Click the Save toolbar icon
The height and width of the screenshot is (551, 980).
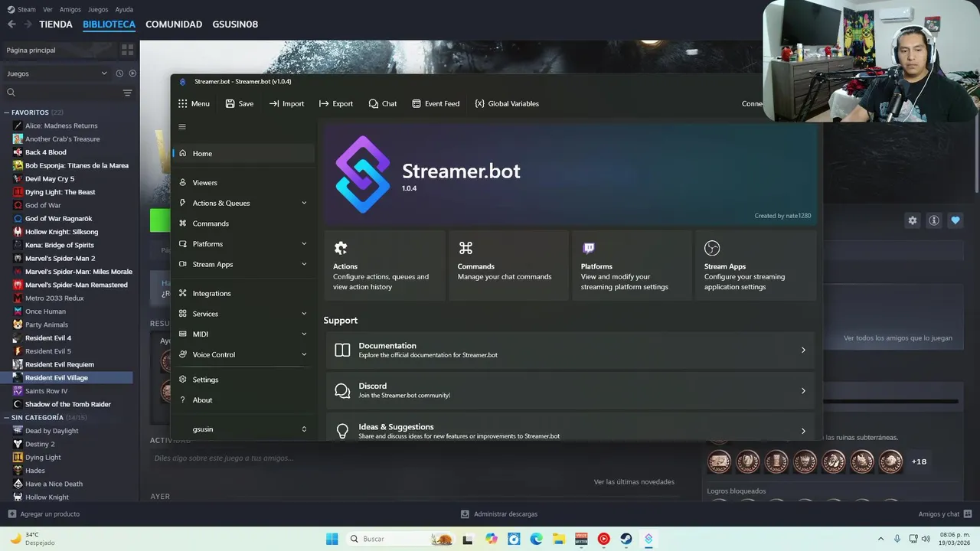[230, 103]
